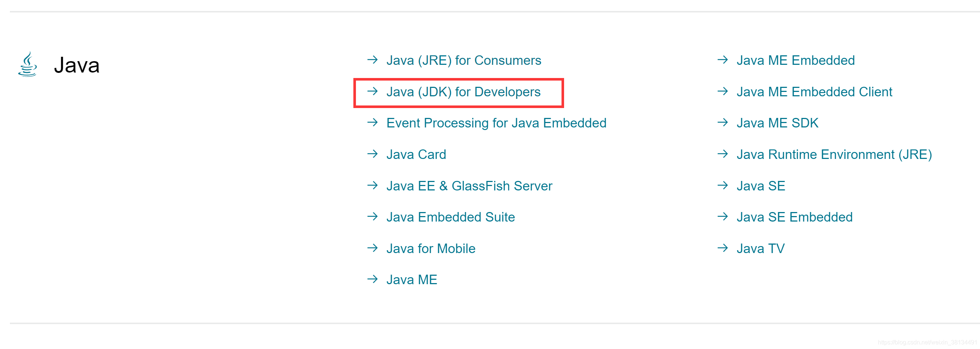Viewport: 980px width, 349px height.
Task: Open the Java ME Embedded link
Action: [x=795, y=60]
